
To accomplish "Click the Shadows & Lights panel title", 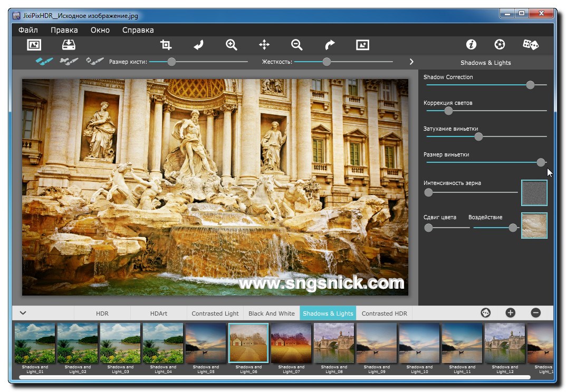I will [485, 63].
